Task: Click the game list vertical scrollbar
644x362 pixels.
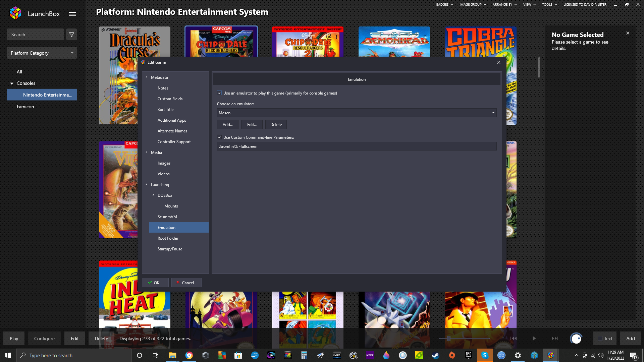Action: pos(539,67)
